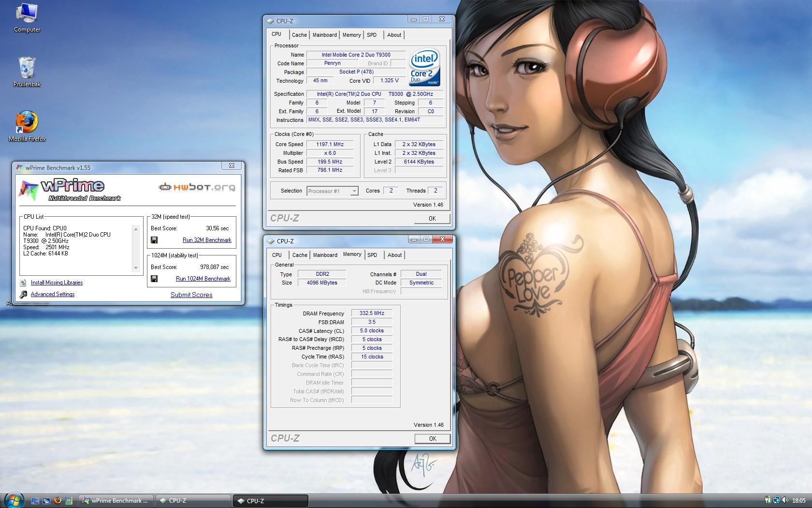Expand the Processor #1 selection dropdown
Screen dimensions: 812x508
pos(354,191)
